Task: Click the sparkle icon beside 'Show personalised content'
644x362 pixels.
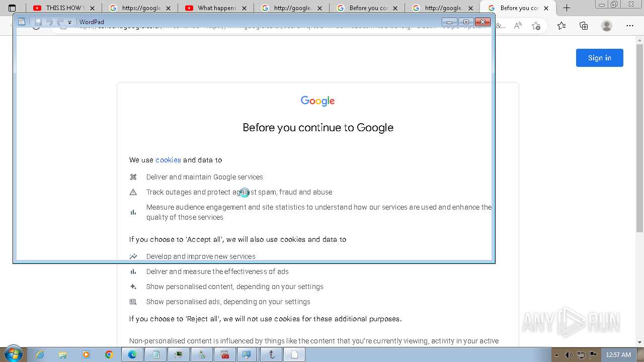Action: pos(133,287)
